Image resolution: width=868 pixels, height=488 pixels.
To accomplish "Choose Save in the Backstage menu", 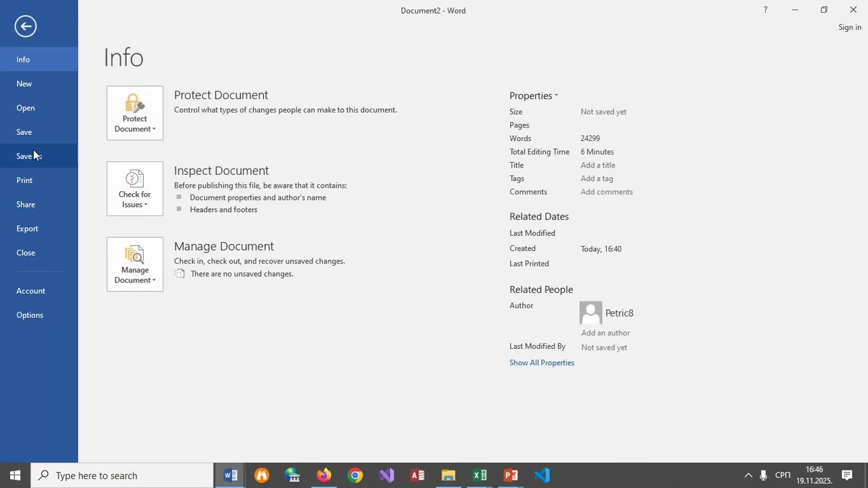I will click(x=39, y=132).
